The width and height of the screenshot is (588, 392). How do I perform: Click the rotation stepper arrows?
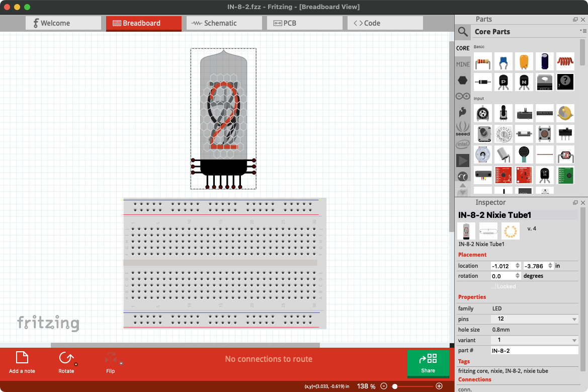click(x=518, y=276)
